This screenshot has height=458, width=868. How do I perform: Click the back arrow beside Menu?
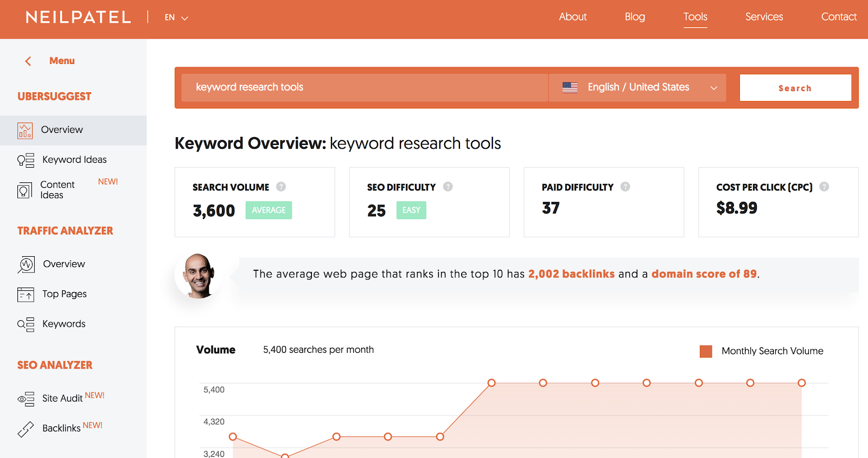[x=28, y=61]
